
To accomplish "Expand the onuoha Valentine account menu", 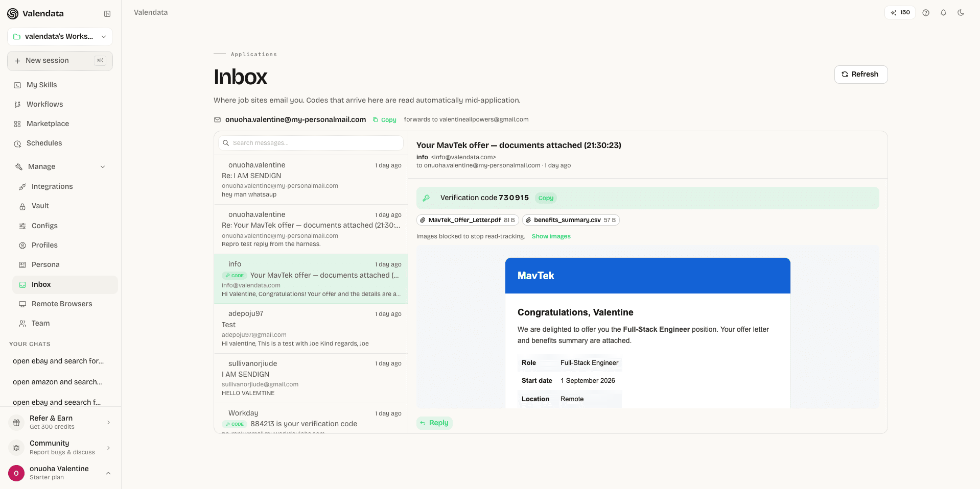I will pyautogui.click(x=60, y=473).
